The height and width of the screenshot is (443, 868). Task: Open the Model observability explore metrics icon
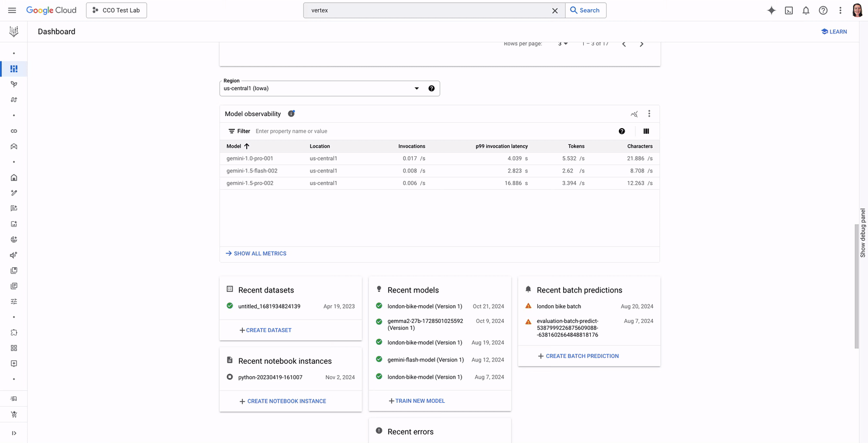click(x=634, y=114)
